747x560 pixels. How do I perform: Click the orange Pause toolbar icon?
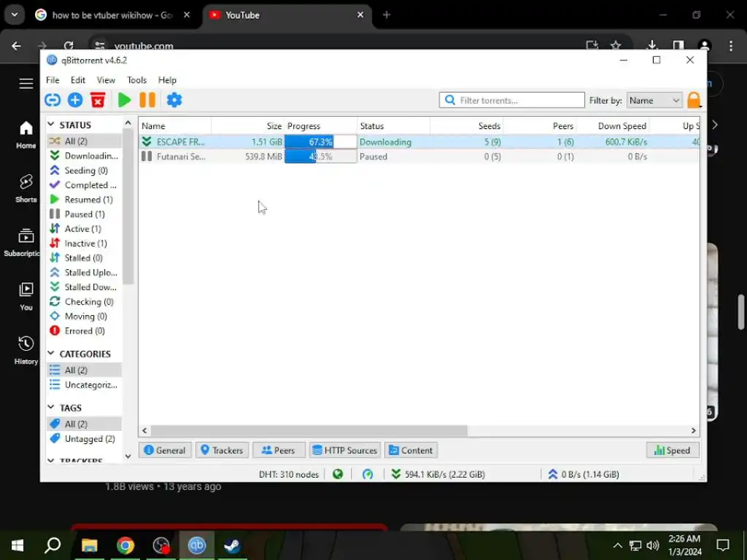[147, 100]
